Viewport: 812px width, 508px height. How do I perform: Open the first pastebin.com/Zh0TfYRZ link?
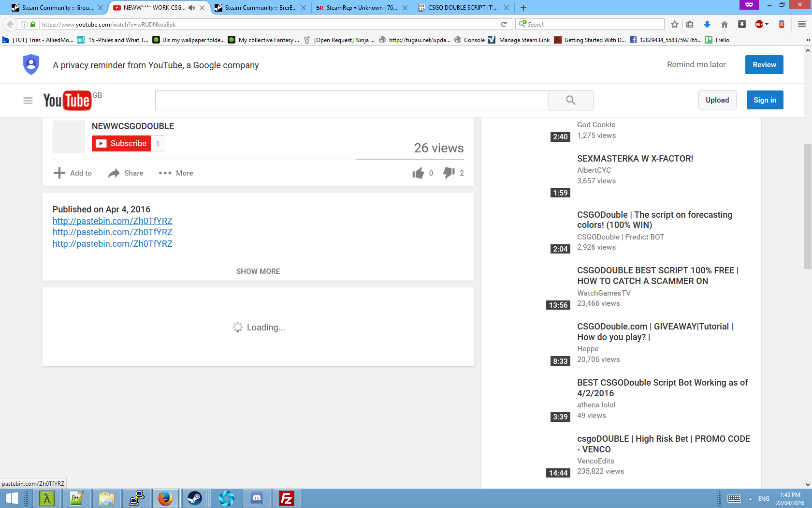[112, 221]
